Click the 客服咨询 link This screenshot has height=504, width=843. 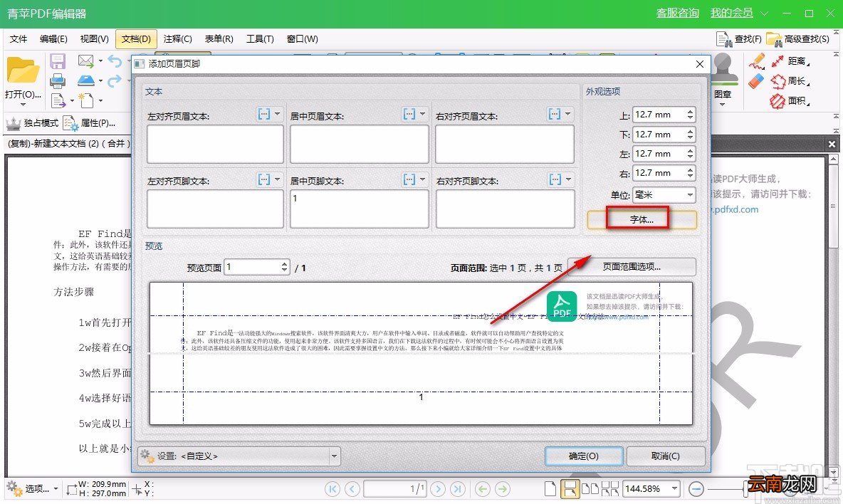point(677,13)
